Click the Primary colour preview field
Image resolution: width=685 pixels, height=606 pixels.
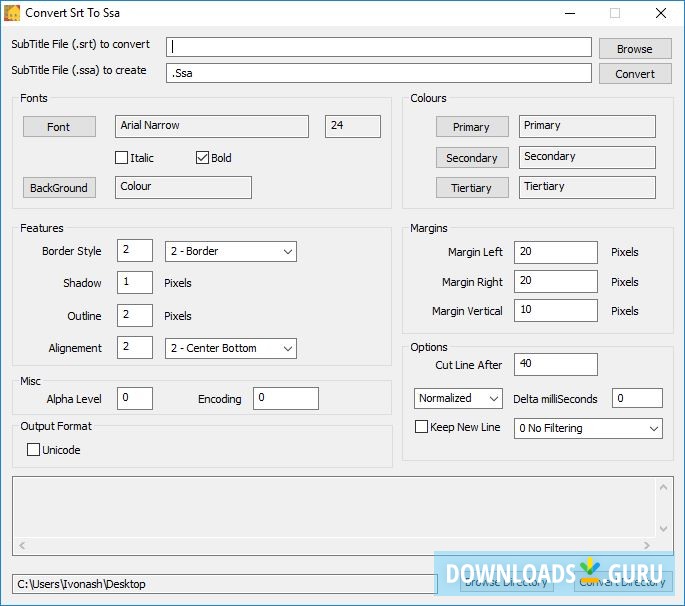(587, 126)
